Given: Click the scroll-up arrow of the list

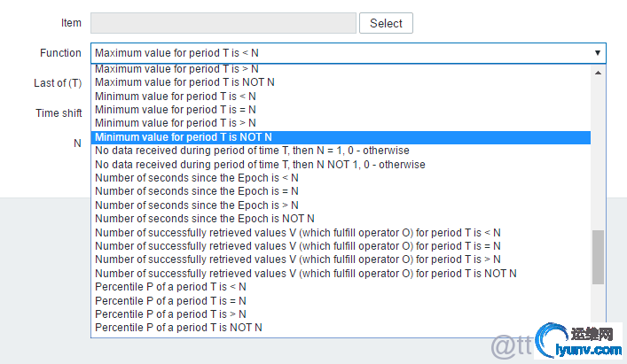Looking at the screenshot, I should click(598, 73).
